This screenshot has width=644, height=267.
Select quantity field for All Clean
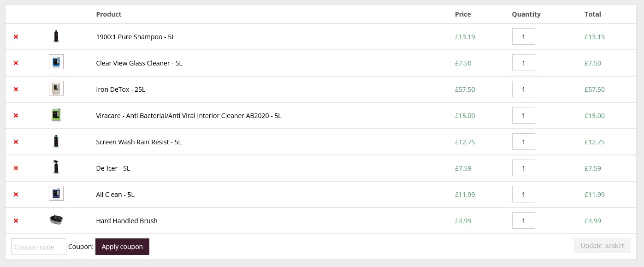(x=523, y=194)
